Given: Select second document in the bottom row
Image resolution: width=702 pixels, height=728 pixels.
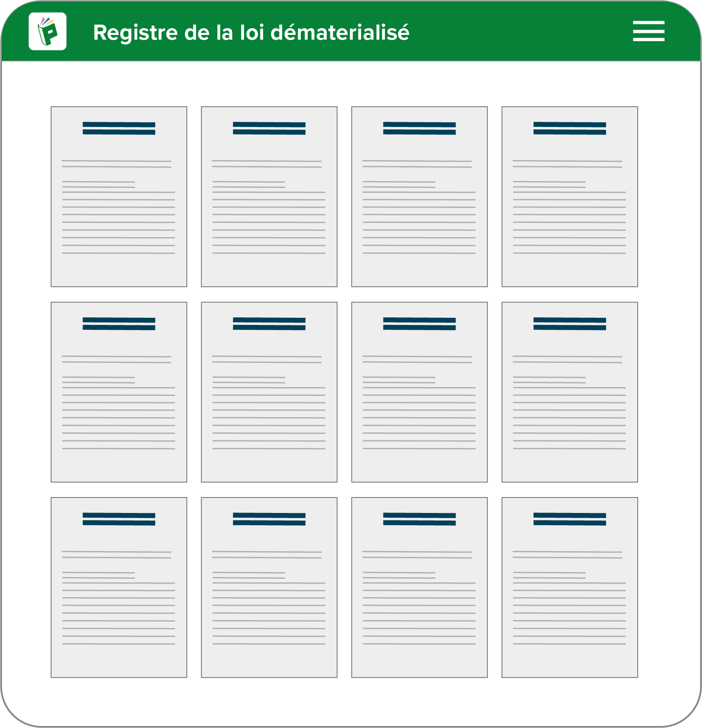Looking at the screenshot, I should (x=269, y=587).
